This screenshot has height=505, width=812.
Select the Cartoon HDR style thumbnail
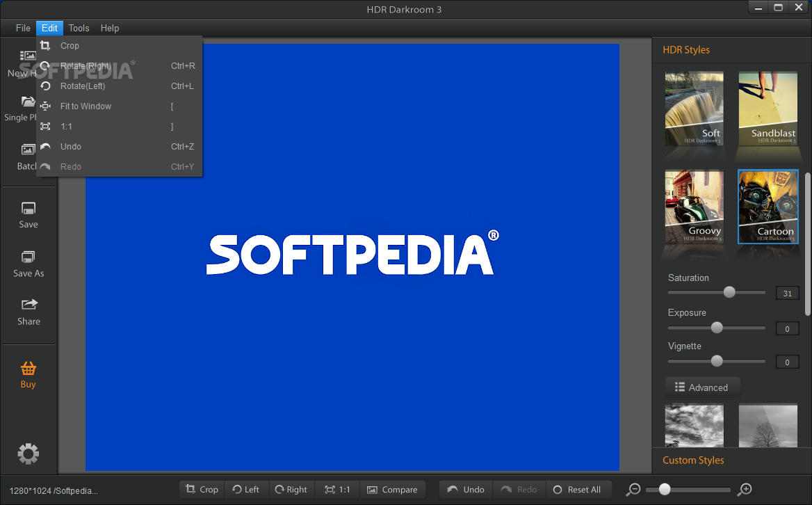(x=768, y=207)
